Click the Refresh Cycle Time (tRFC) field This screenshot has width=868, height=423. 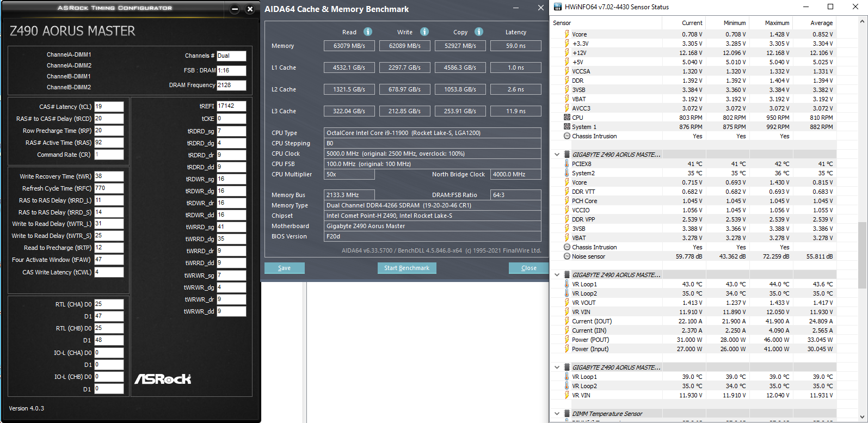(x=109, y=188)
